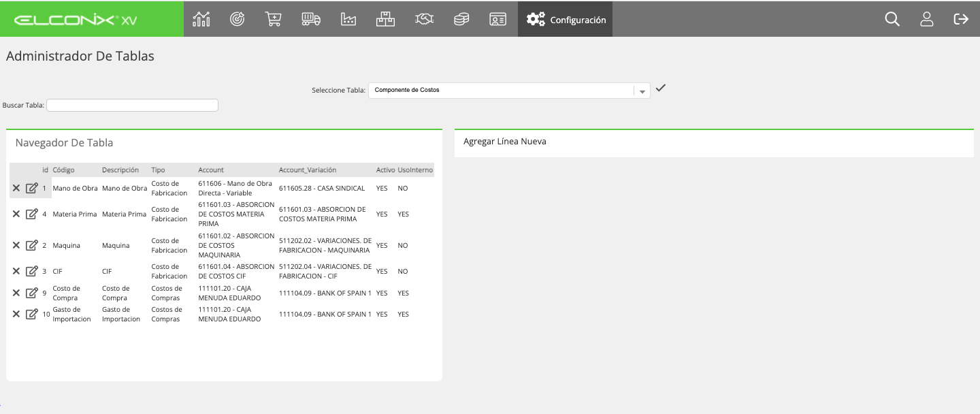Confirm table selection with the checkmark
The image size is (980, 414).
pos(660,88)
